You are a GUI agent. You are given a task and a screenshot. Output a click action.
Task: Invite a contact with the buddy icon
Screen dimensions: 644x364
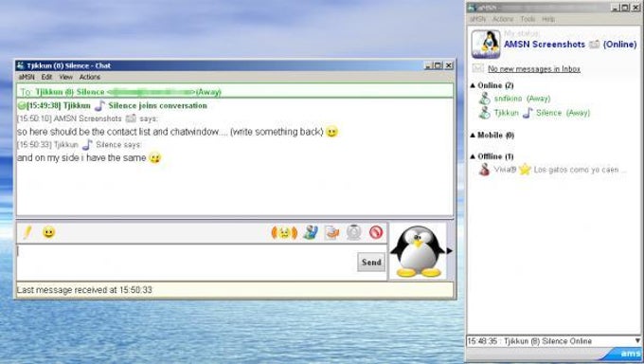click(311, 232)
